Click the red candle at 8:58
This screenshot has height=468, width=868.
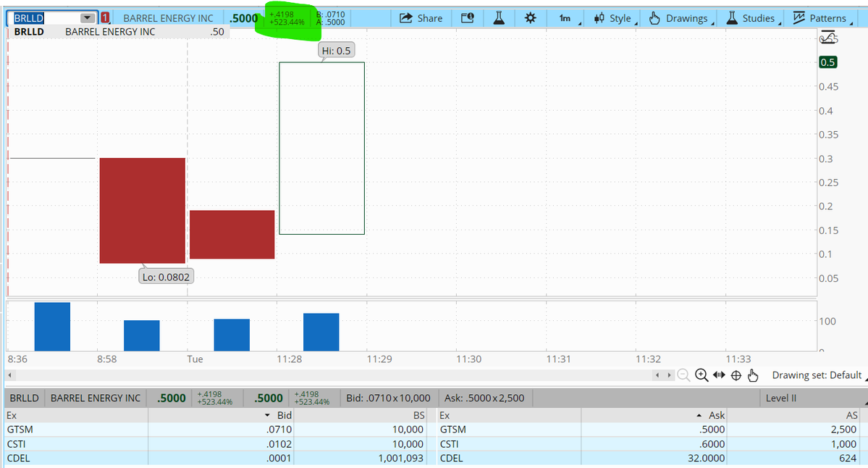tap(143, 211)
